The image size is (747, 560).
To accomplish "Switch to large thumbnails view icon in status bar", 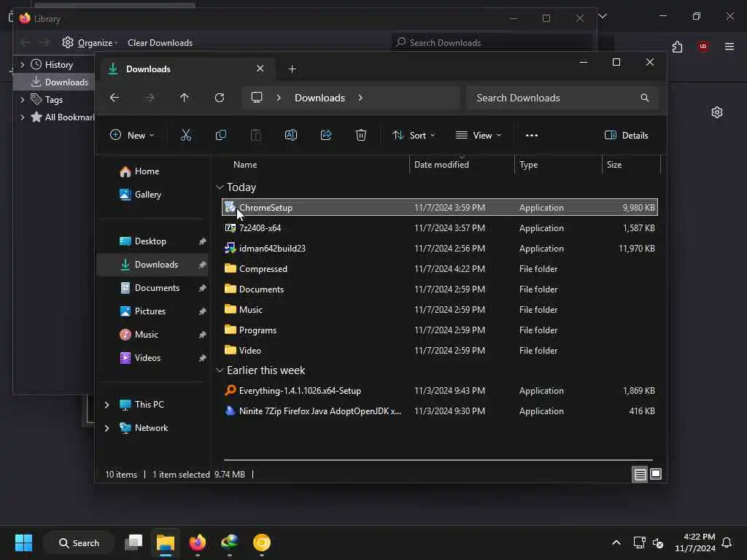I will 656,474.
